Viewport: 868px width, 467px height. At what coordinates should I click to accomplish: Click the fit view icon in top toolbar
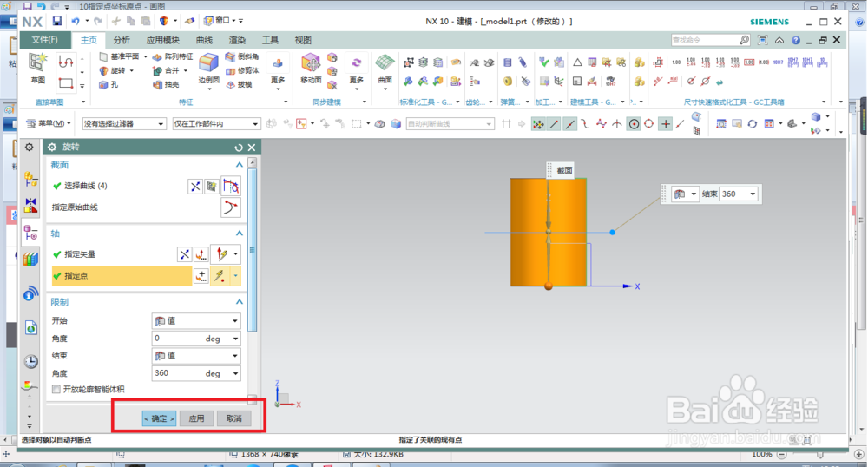pyautogui.click(x=720, y=124)
